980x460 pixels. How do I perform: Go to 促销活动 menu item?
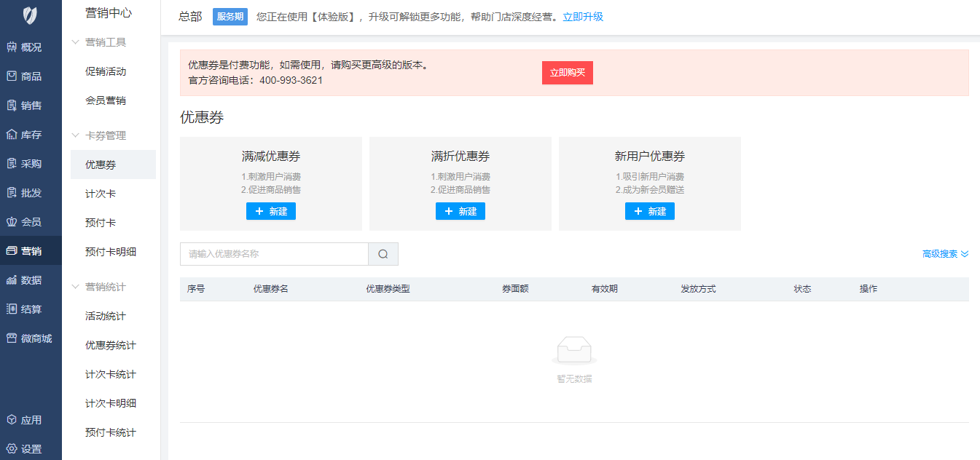point(106,71)
